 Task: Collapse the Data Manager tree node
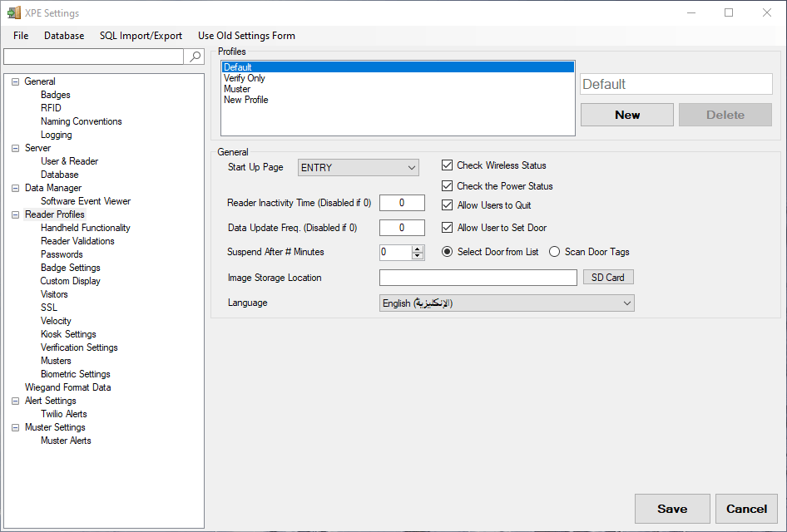click(16, 188)
